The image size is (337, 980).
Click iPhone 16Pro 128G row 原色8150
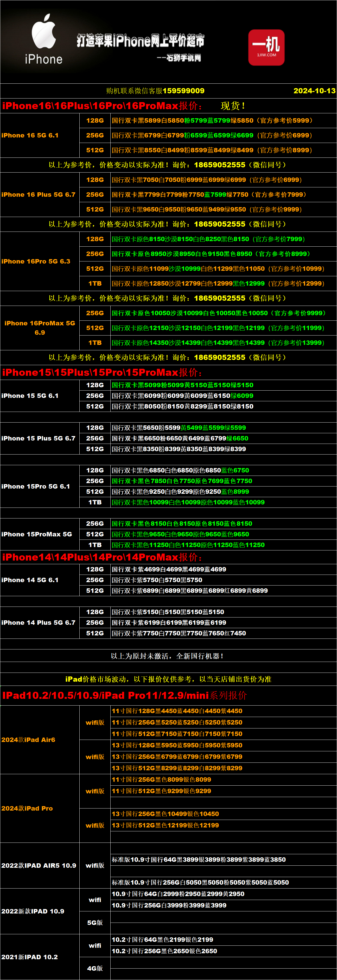pos(224,239)
